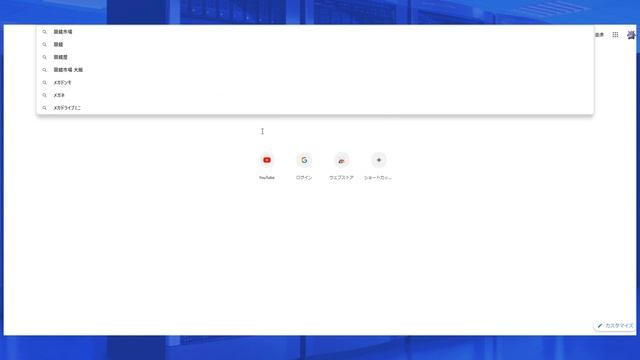Select the メガドンキ suggestion
This screenshot has height=360, width=640.
pos(315,82)
